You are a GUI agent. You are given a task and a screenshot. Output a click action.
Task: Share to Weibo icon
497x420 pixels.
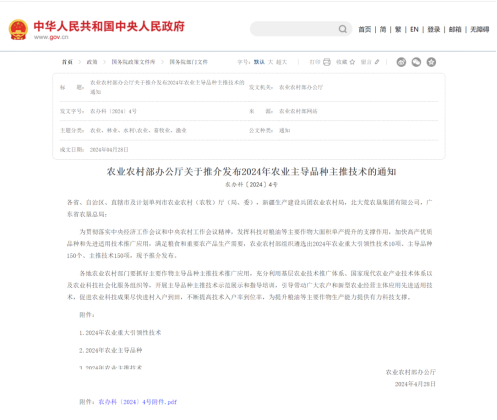coord(401,62)
